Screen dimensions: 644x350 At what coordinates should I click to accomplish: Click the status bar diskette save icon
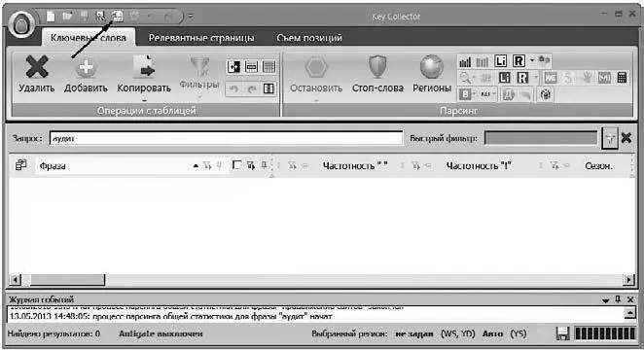(562, 333)
